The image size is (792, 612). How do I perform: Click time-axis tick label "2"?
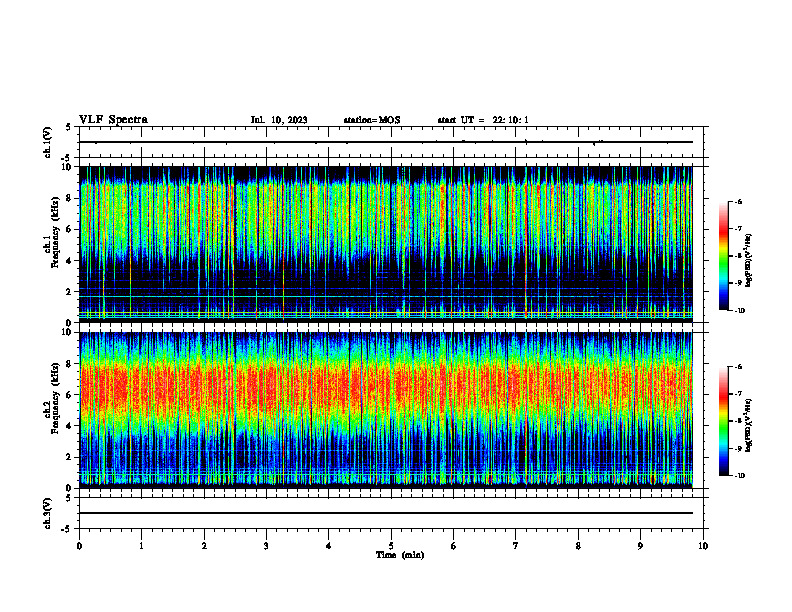click(x=204, y=546)
